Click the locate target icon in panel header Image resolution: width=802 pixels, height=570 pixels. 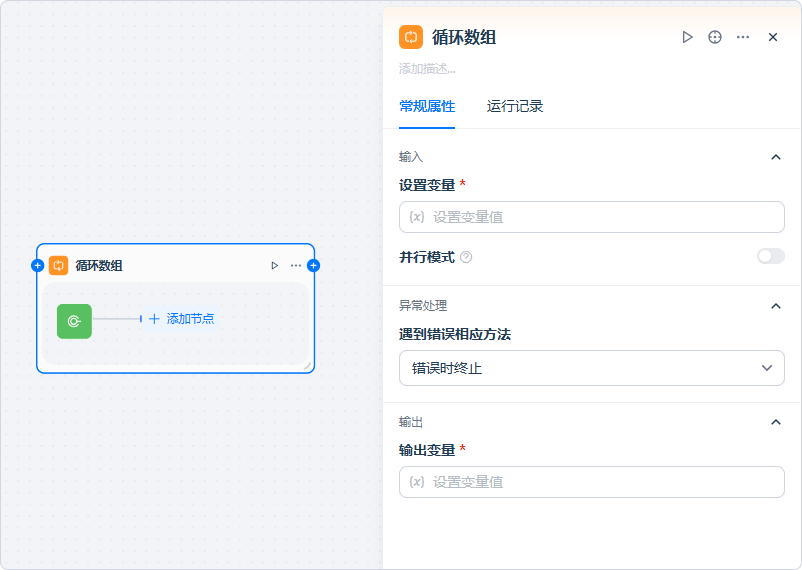point(715,37)
